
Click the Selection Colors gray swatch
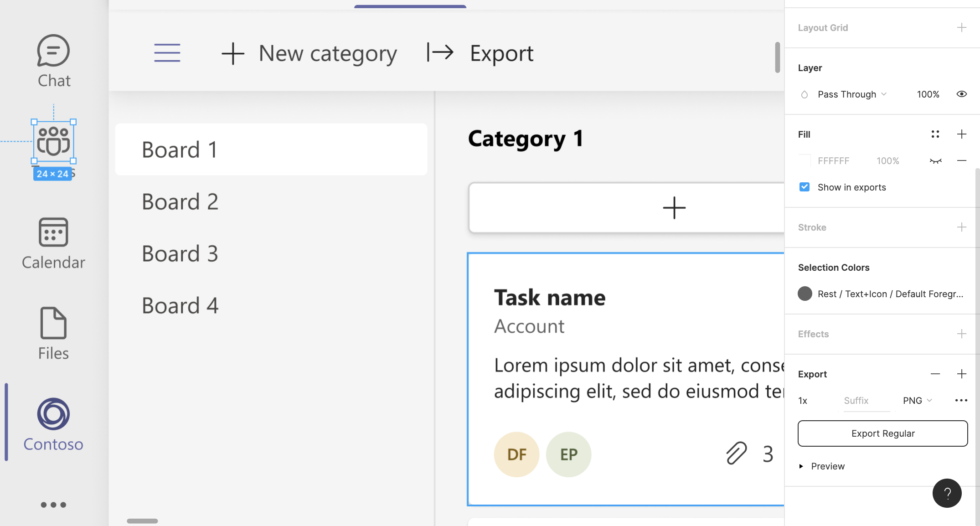tap(805, 294)
